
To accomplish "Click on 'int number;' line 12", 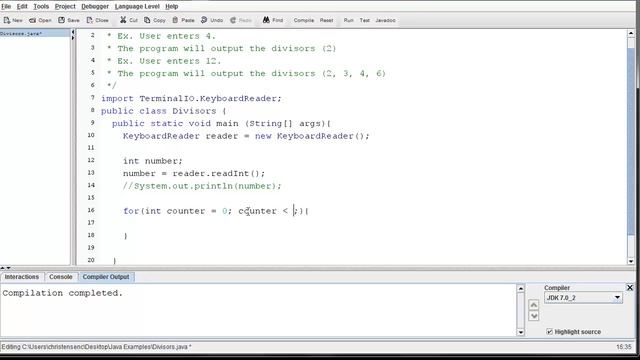I will tap(153, 161).
